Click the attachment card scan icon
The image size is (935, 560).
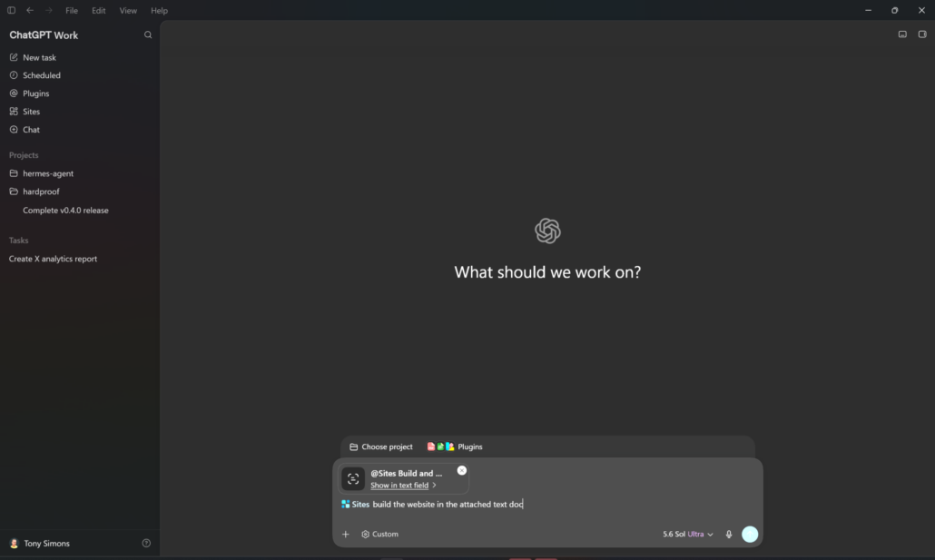click(353, 479)
